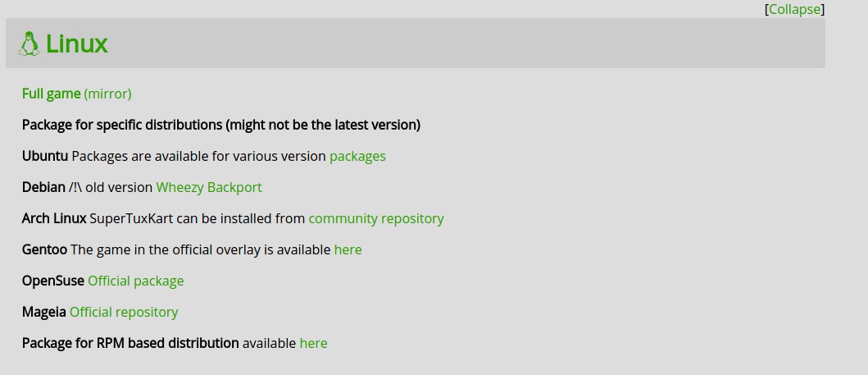Open the (mirror) download link
The image size is (868, 375).
pyautogui.click(x=107, y=94)
